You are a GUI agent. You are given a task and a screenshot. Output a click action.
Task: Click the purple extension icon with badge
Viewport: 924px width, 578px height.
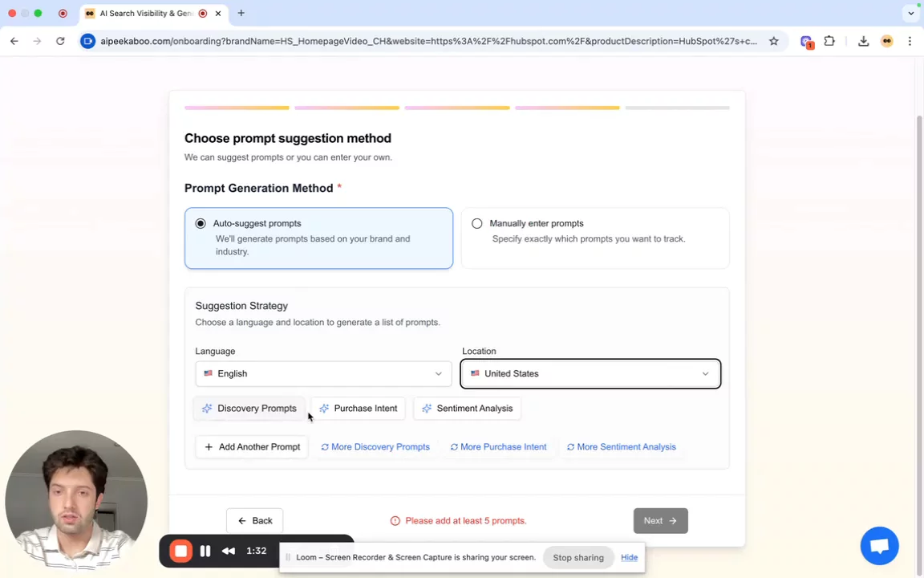point(806,42)
